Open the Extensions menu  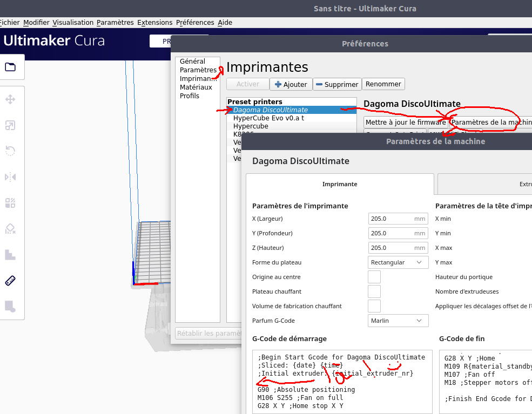pyautogui.click(x=154, y=22)
